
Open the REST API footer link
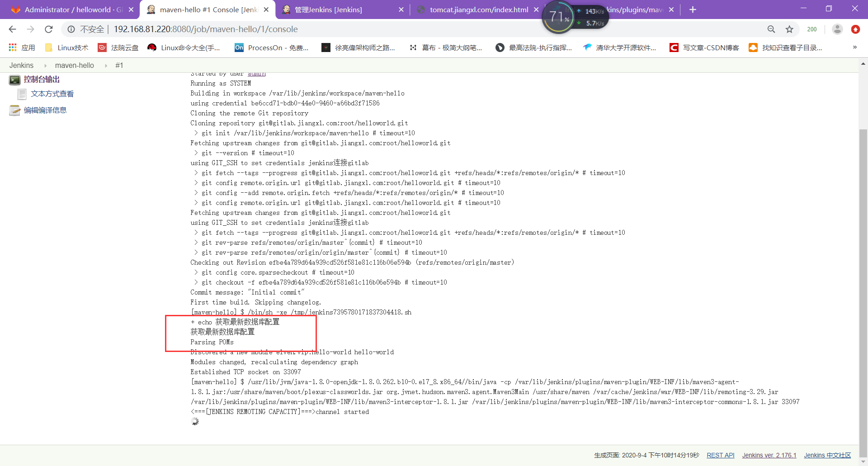pyautogui.click(x=721, y=455)
